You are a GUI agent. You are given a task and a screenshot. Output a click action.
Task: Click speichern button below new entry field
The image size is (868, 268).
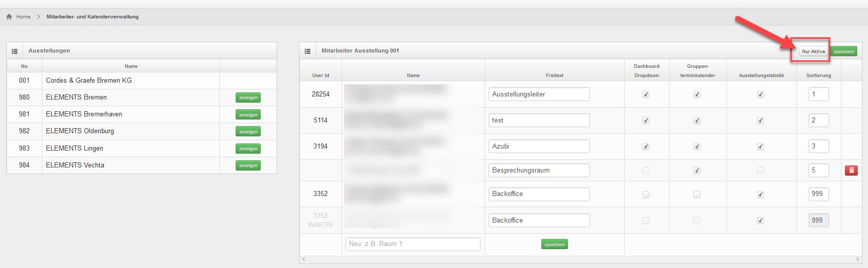click(555, 245)
